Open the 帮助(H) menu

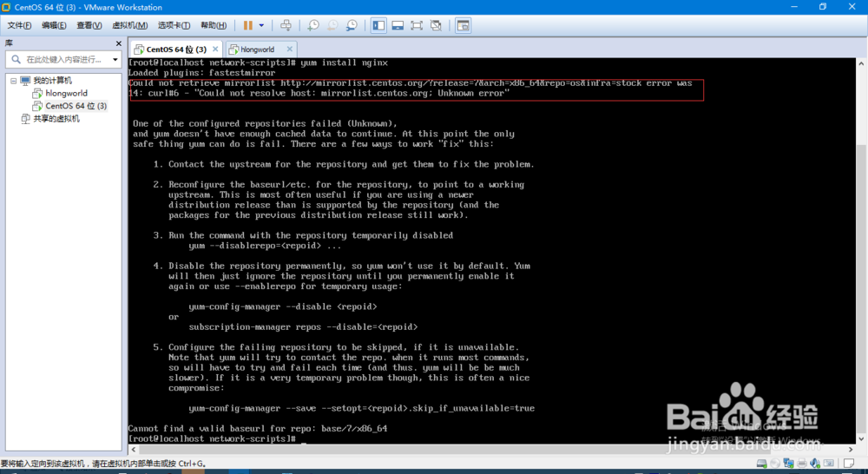pos(214,25)
